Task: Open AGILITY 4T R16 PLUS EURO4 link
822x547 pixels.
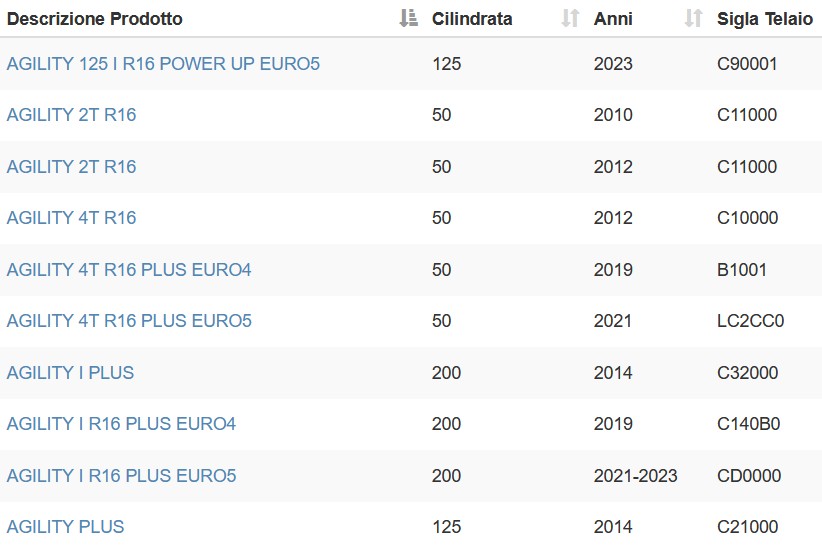Action: [x=129, y=269]
